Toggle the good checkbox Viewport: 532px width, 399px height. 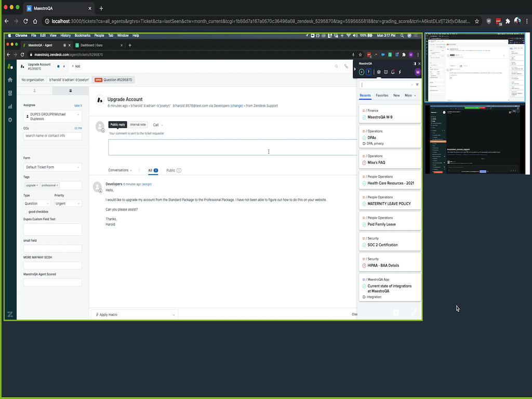25,212
